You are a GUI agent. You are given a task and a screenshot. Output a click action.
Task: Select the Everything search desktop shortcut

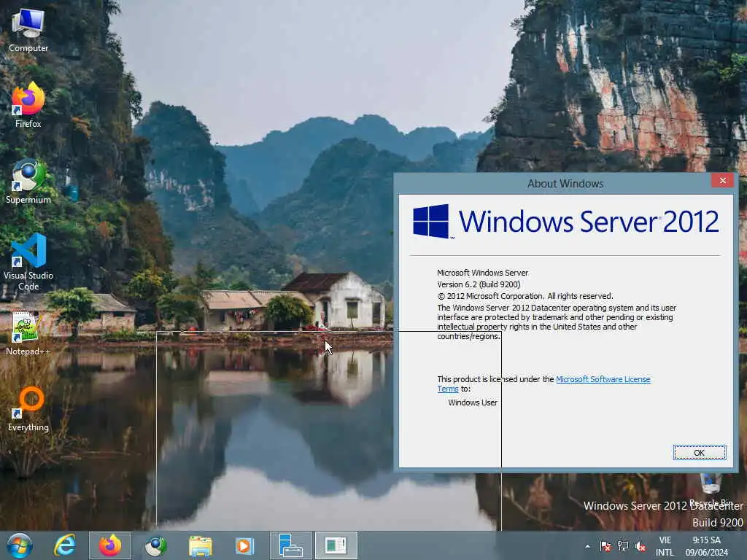point(28,408)
